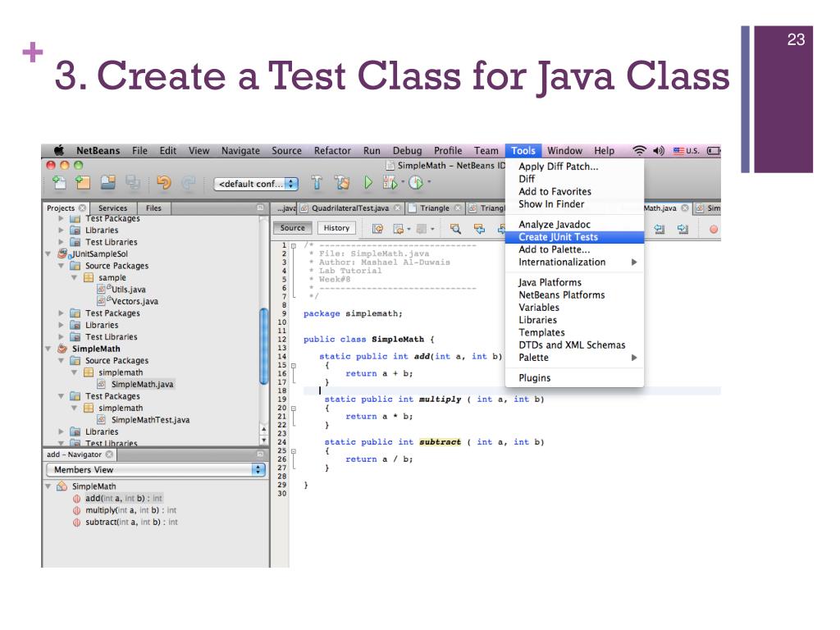Click the Undo toolbar icon

(x=163, y=183)
